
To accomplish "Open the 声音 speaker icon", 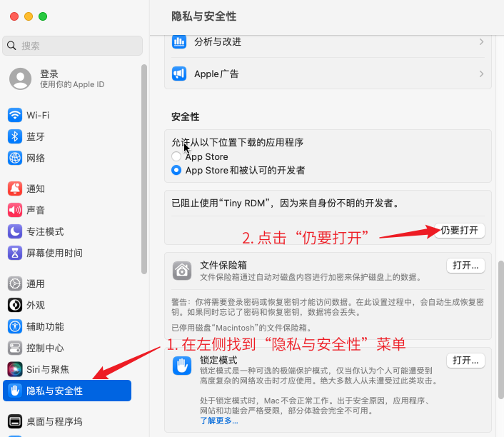I will 15,210.
